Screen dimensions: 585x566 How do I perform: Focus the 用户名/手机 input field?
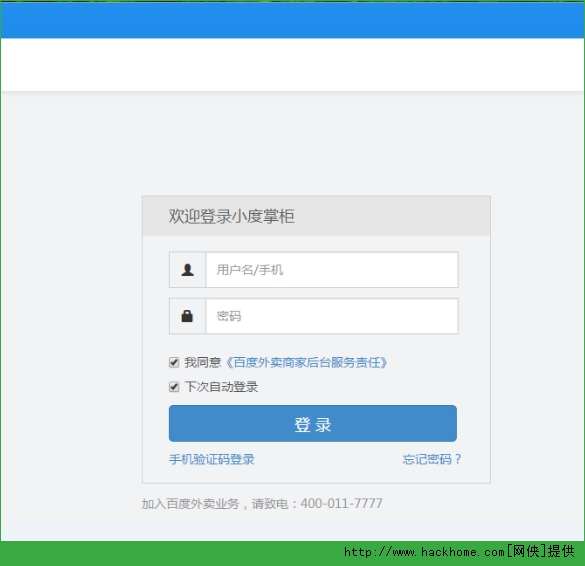[332, 270]
